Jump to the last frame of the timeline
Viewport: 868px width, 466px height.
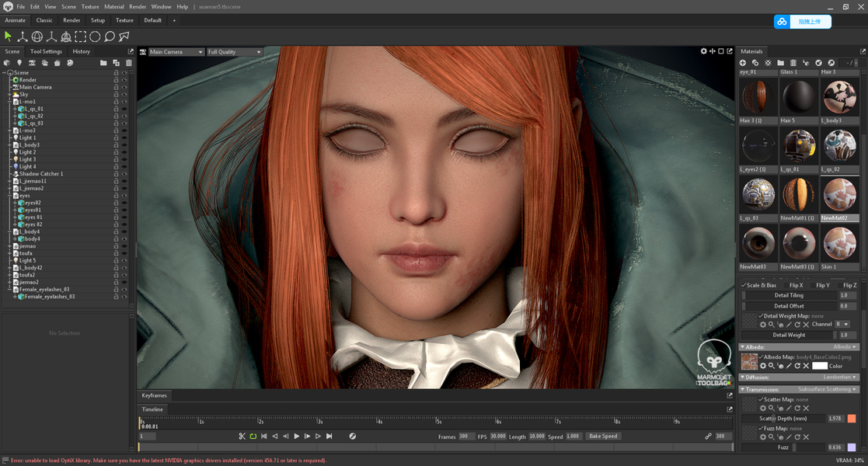tap(329, 436)
